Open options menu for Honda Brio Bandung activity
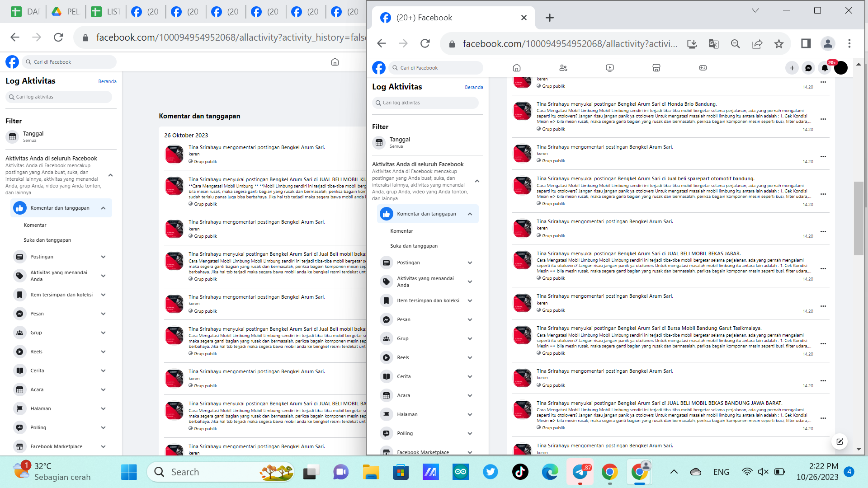868x488 pixels. click(x=823, y=119)
